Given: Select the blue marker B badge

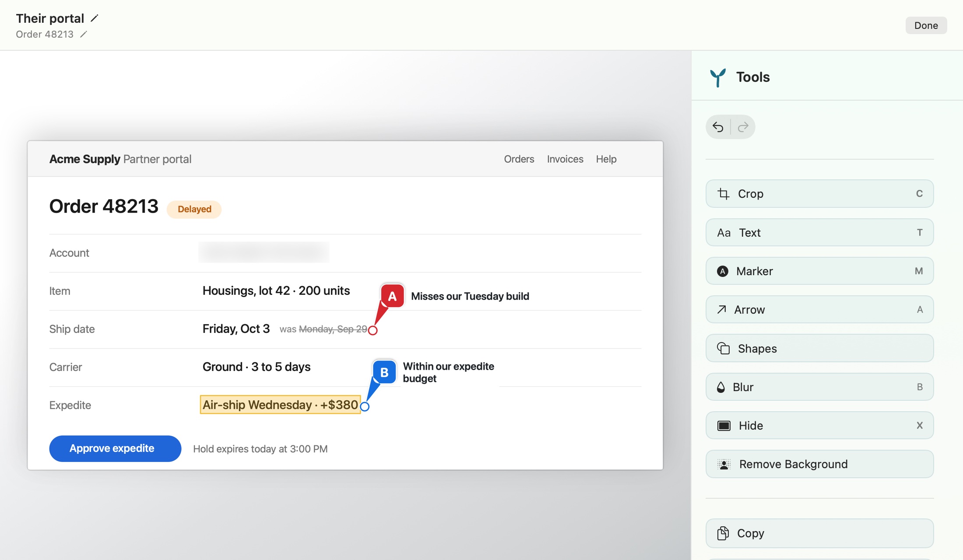Looking at the screenshot, I should click(384, 372).
